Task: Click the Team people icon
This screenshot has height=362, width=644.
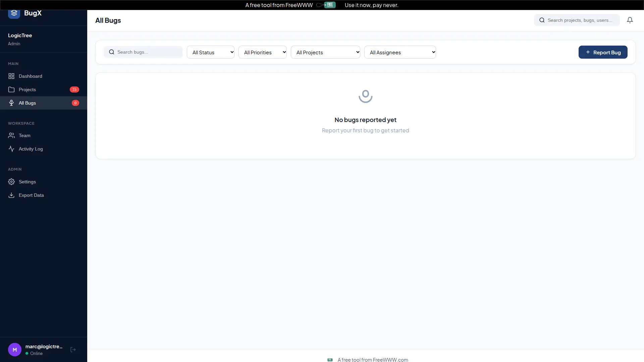Action: 11,135
